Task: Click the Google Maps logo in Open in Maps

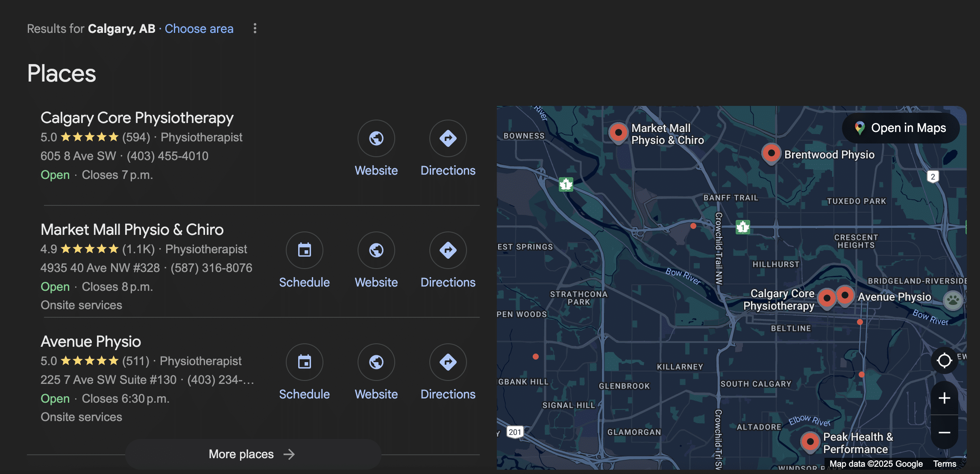Action: [860, 128]
